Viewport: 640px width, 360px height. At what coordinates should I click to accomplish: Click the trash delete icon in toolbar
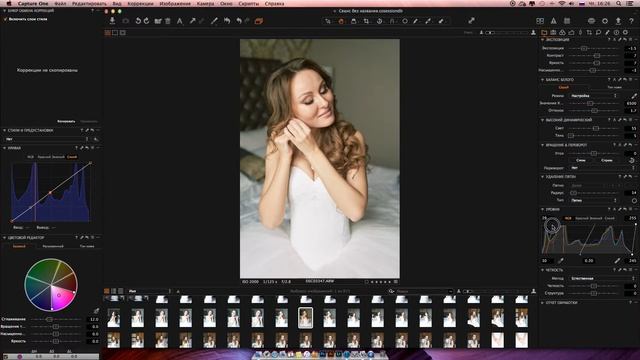pyautogui.click(x=168, y=21)
